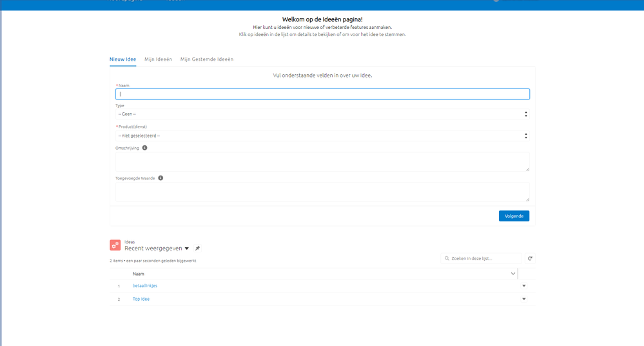The height and width of the screenshot is (346, 644).
Task: Click the 'Welkom op de Ideeën pagina!' heading
Action: [322, 19]
